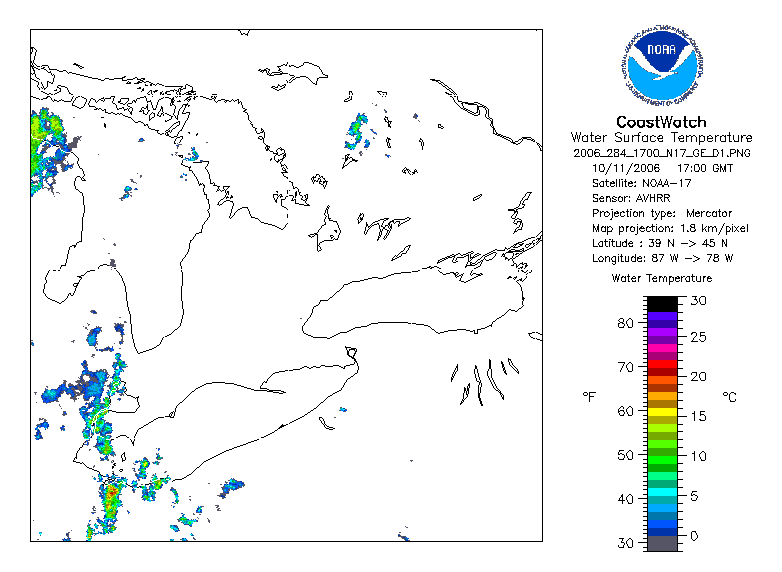Pick the gray swatch at the scale bottom
The height and width of the screenshot is (572, 782).
663,544
